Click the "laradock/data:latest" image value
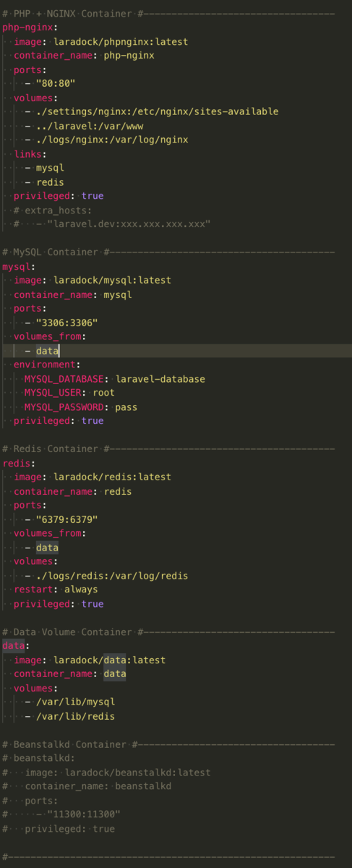 pyautogui.click(x=109, y=660)
